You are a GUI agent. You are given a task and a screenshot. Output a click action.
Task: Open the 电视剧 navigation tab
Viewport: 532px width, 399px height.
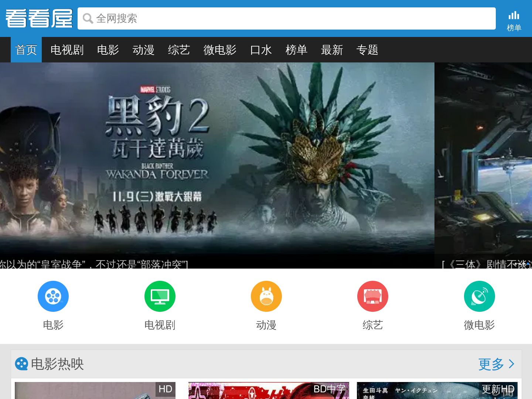point(67,50)
